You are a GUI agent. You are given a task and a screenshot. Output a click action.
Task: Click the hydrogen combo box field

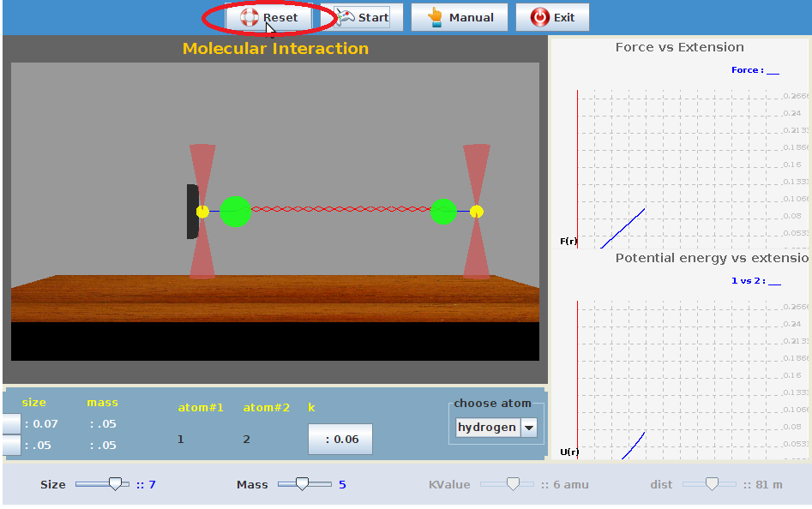(487, 428)
